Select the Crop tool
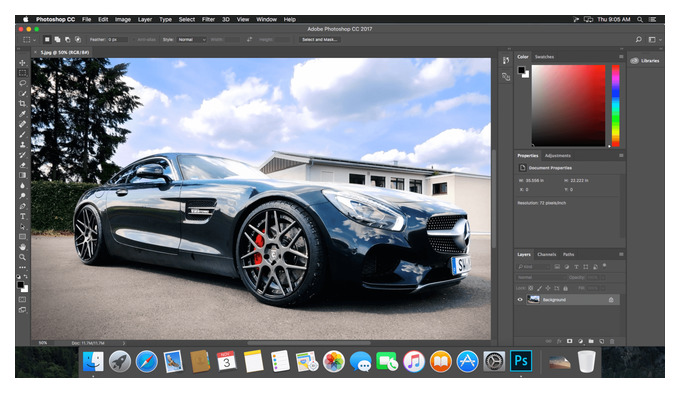Screen dimensions: 680x393 click(23, 103)
